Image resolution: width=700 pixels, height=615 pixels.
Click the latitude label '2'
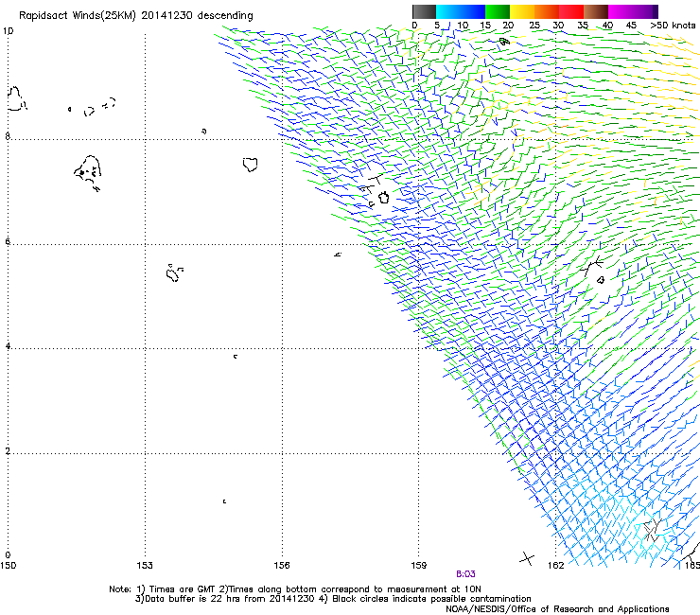8,450
